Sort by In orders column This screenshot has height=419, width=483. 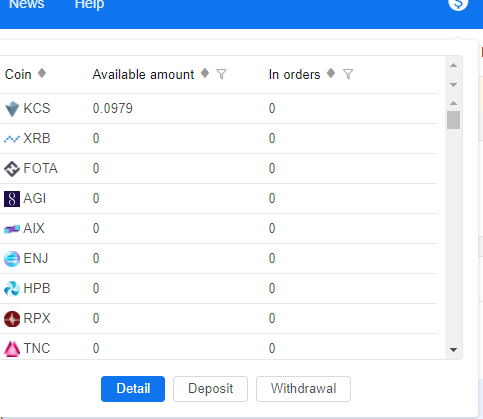click(331, 73)
